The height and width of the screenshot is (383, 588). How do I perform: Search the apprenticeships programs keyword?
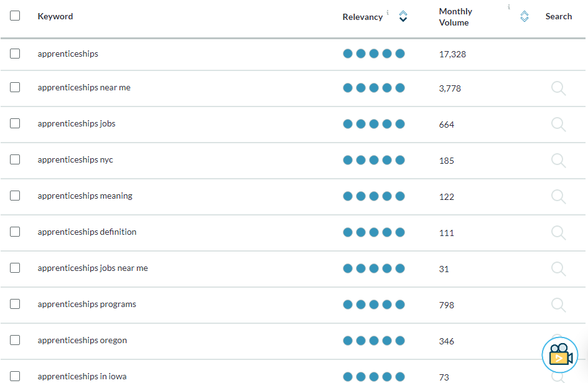[558, 305]
